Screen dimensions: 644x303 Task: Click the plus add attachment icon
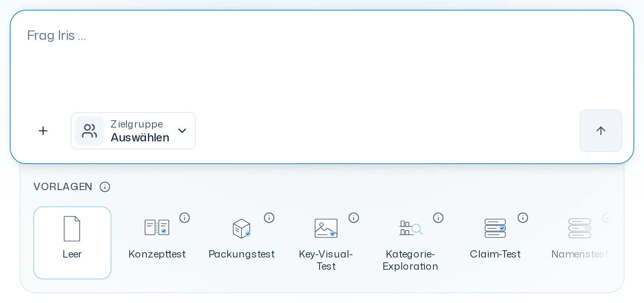pyautogui.click(x=43, y=131)
